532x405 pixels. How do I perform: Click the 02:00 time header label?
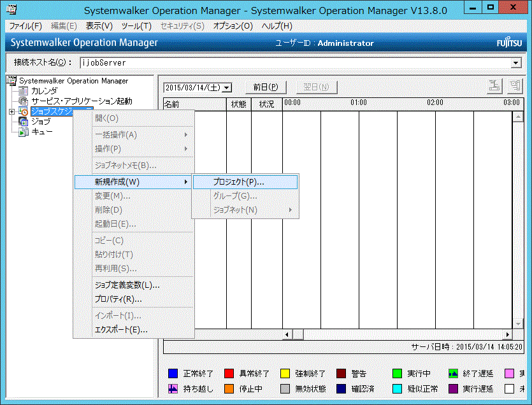435,103
